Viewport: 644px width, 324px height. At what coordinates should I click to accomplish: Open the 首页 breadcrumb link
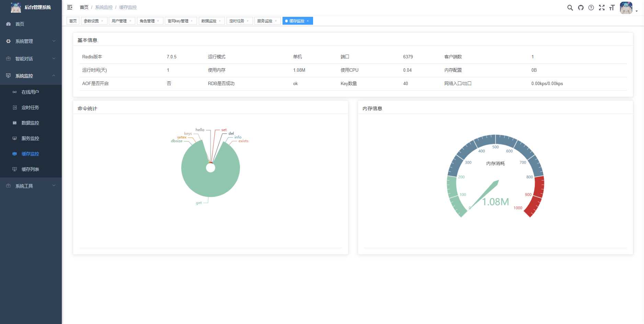(83, 7)
